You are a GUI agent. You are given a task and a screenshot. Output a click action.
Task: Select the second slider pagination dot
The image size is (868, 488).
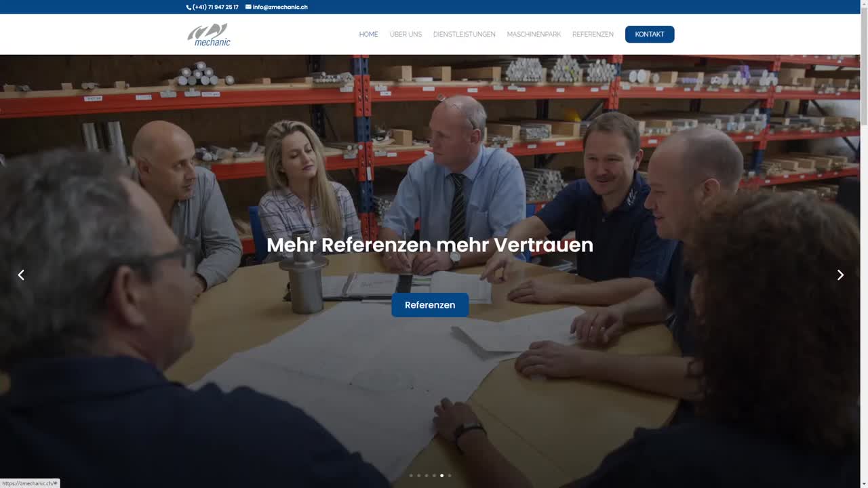pos(418,476)
